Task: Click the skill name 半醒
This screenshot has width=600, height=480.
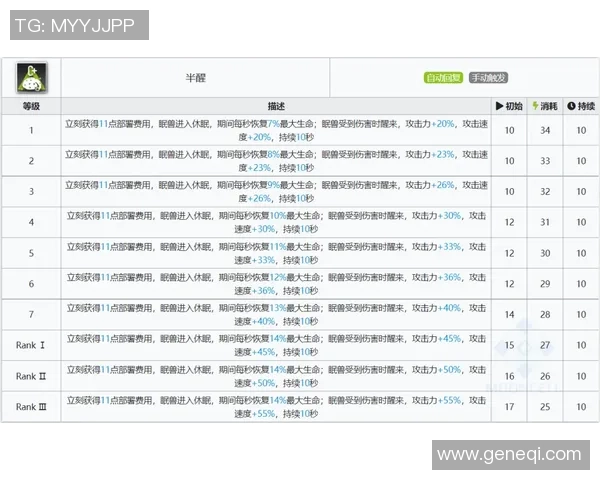Action: point(196,78)
